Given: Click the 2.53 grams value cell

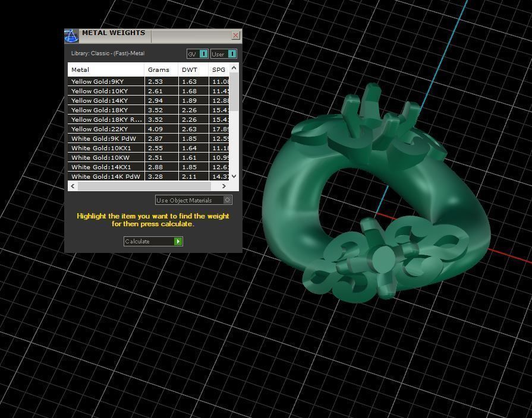Looking at the screenshot, I should click(x=162, y=81).
